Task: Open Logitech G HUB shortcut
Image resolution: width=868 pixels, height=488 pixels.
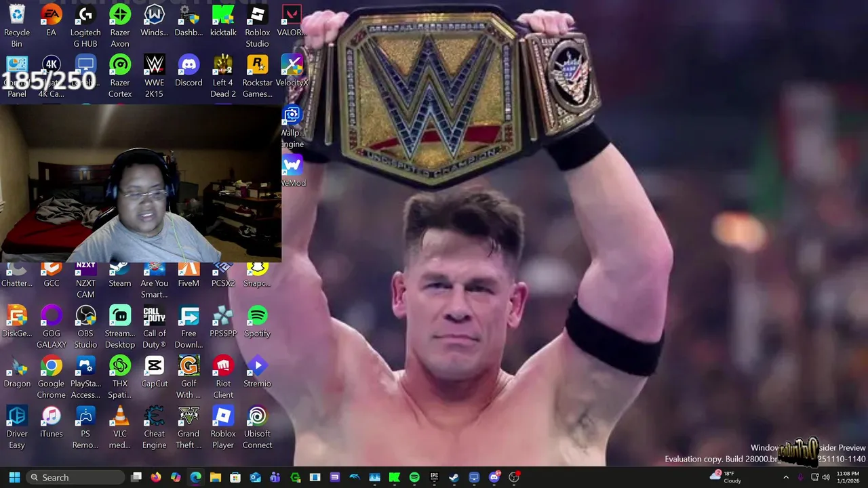Action: 85,26
